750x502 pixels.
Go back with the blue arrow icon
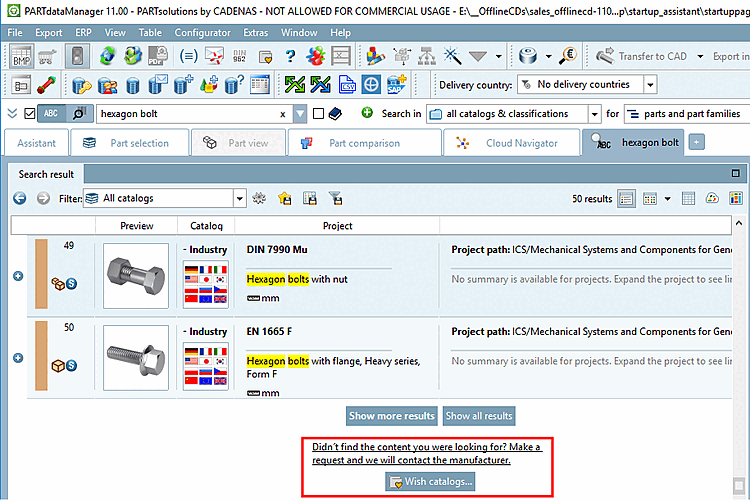coord(20,198)
